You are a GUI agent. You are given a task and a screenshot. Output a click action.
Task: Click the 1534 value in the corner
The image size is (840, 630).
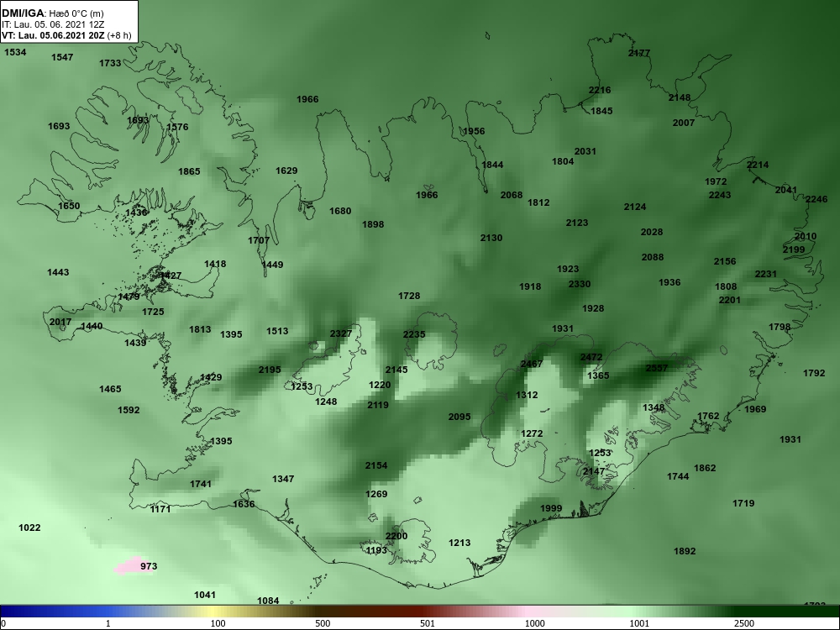(15, 52)
